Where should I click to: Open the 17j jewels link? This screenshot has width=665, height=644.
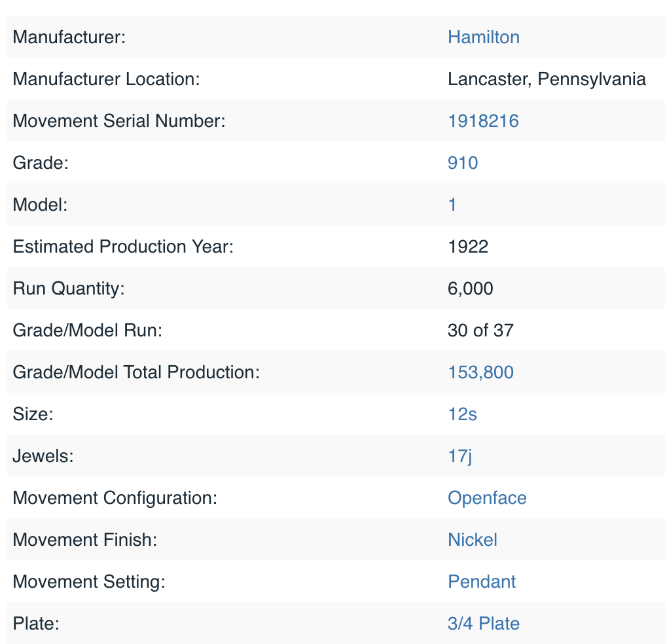pyautogui.click(x=459, y=456)
